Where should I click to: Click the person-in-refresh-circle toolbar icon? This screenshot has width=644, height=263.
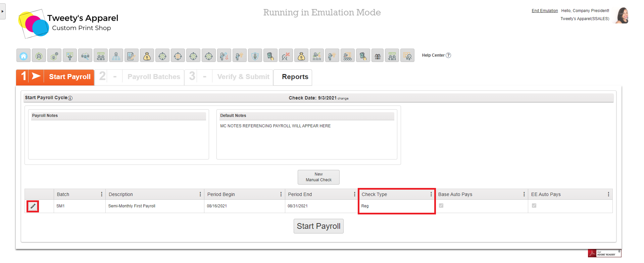tap(39, 56)
